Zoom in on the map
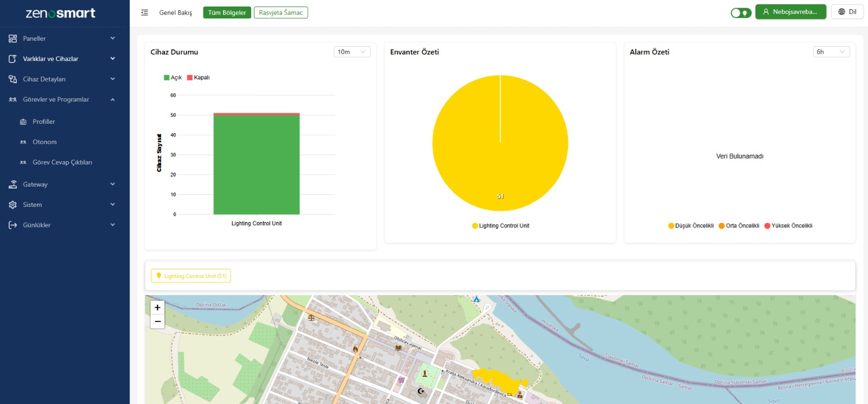Image resolution: width=868 pixels, height=404 pixels. click(x=157, y=307)
